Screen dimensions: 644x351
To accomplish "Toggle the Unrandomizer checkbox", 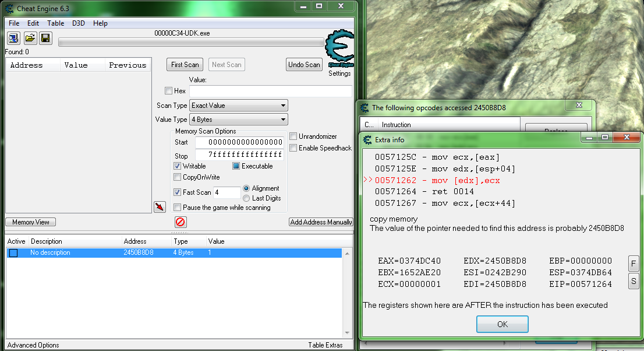I will pos(293,136).
